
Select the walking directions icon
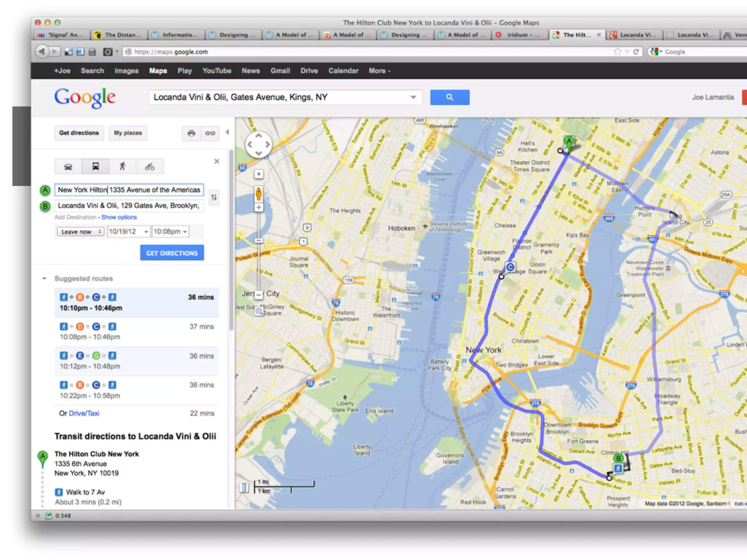click(x=123, y=167)
